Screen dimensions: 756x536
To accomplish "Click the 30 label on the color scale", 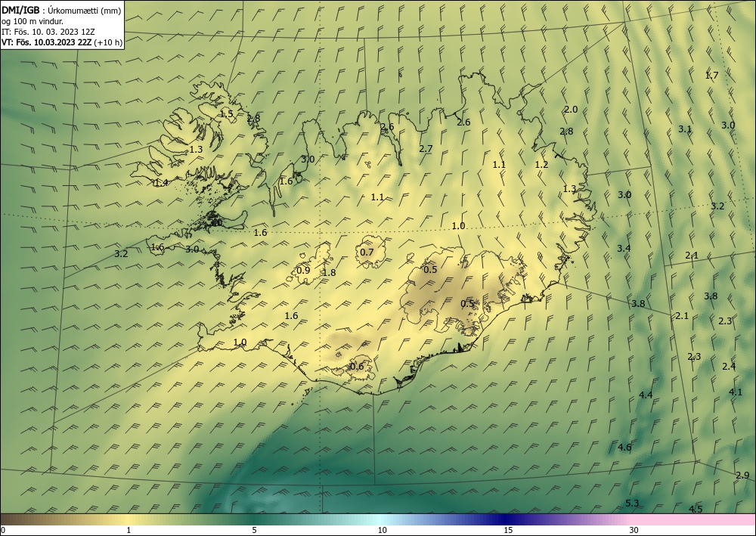I will (x=634, y=530).
